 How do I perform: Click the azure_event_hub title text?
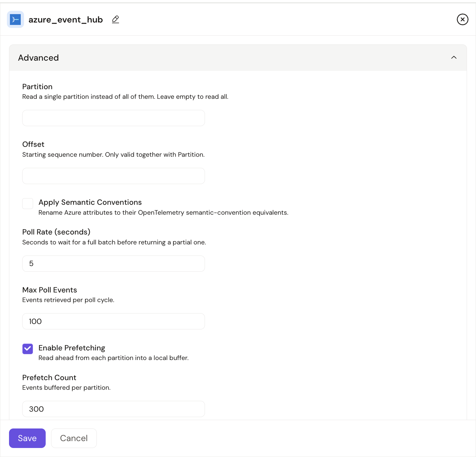coord(66,20)
